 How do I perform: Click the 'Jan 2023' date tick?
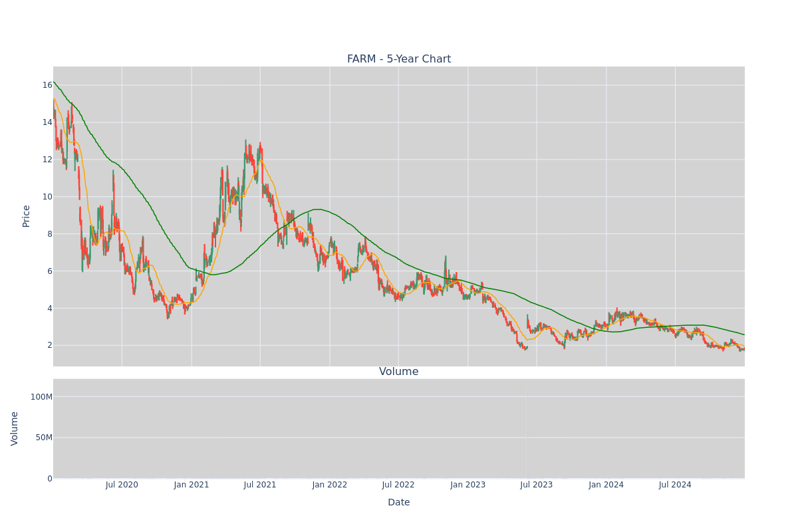point(468,485)
